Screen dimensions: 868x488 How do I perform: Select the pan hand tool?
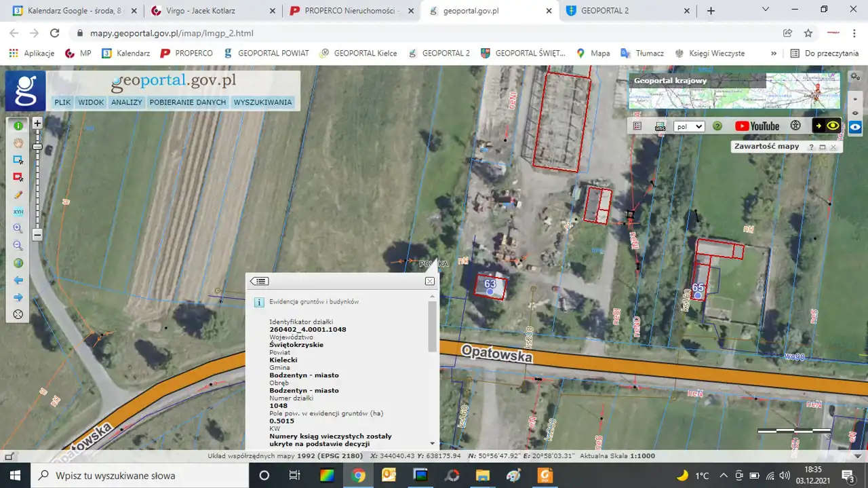coord(18,143)
